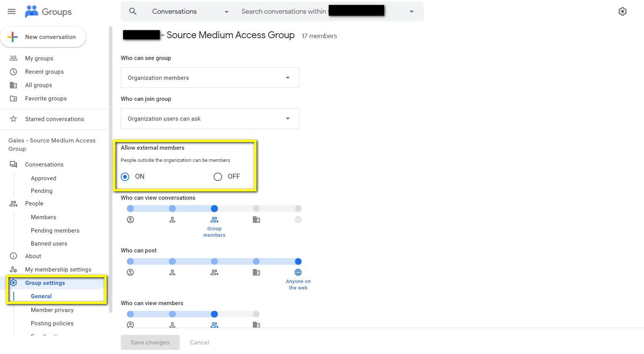
Task: Click the My membership settings icon
Action: click(x=13, y=269)
